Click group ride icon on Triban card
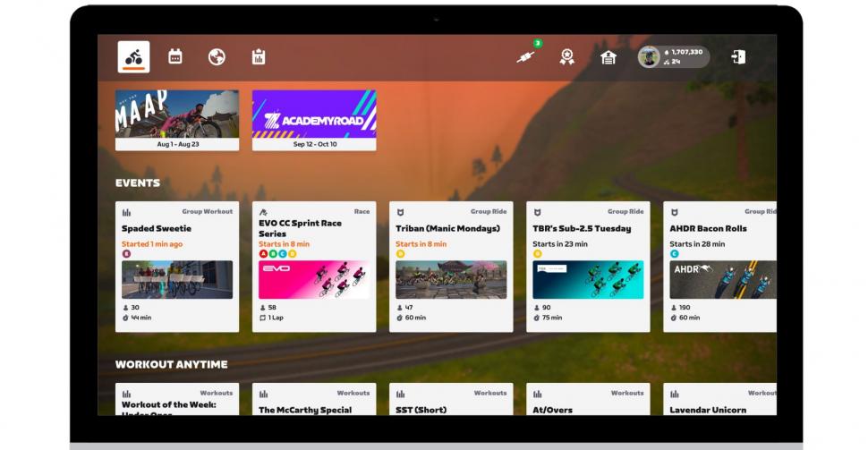 tap(400, 213)
